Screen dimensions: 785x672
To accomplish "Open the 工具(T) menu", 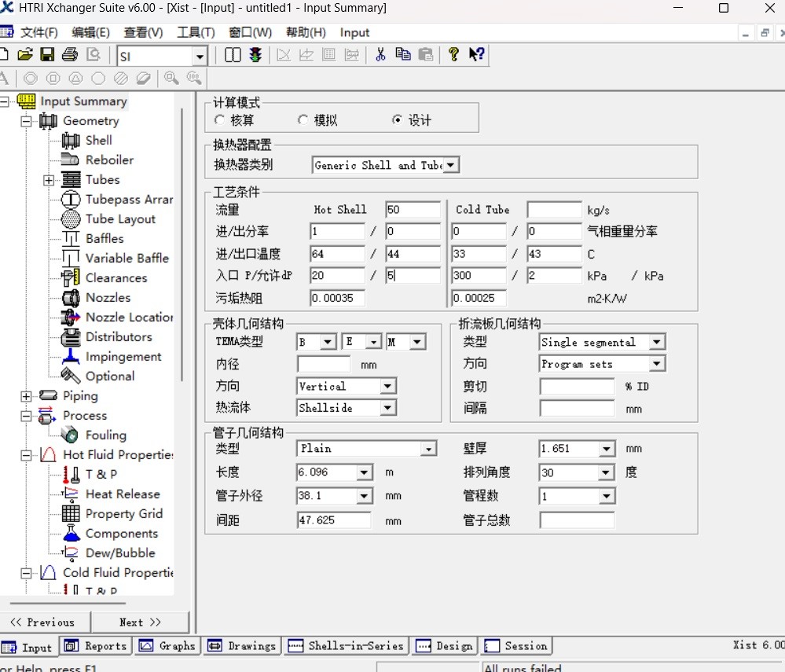I will point(196,32).
